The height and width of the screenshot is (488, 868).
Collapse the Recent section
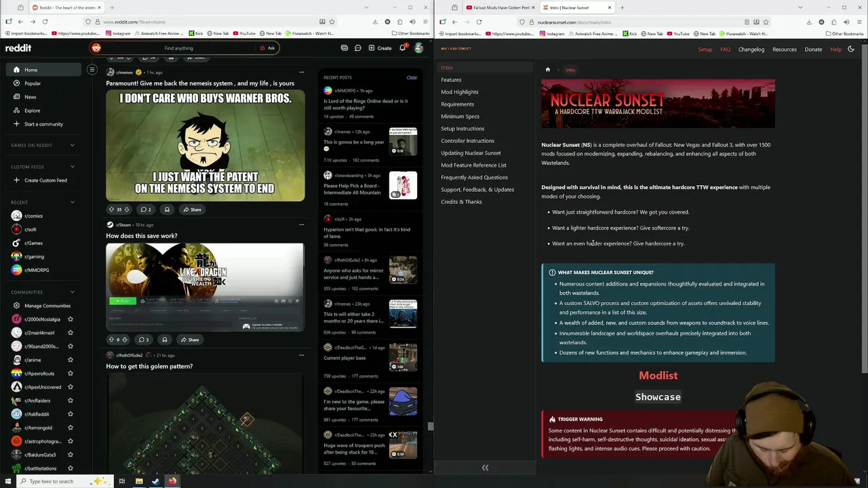[x=73, y=202]
